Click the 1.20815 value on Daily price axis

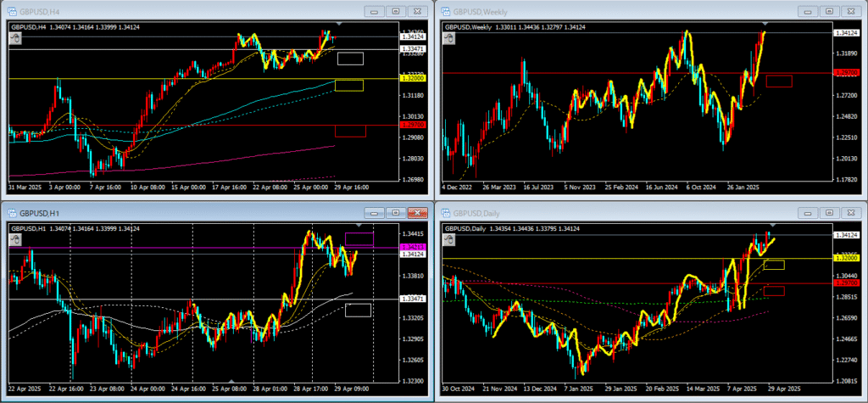(x=845, y=382)
